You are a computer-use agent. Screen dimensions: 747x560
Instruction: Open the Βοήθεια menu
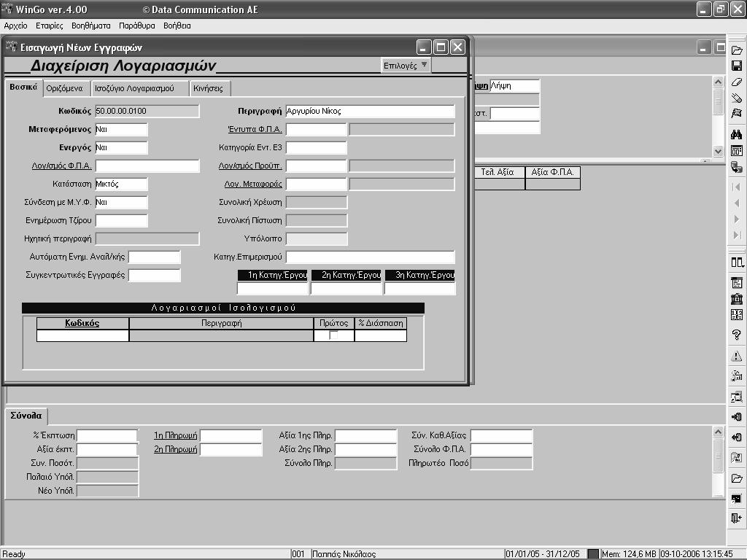pyautogui.click(x=177, y=26)
